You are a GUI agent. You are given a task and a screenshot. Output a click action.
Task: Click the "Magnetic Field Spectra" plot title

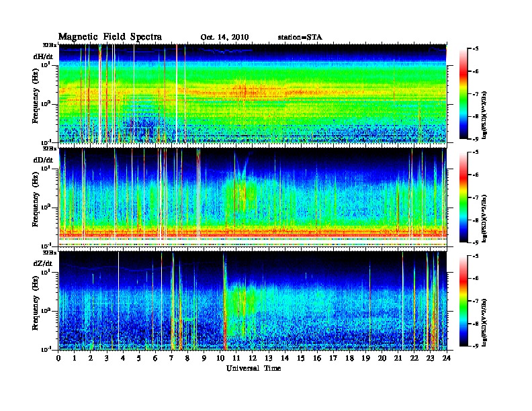point(110,37)
